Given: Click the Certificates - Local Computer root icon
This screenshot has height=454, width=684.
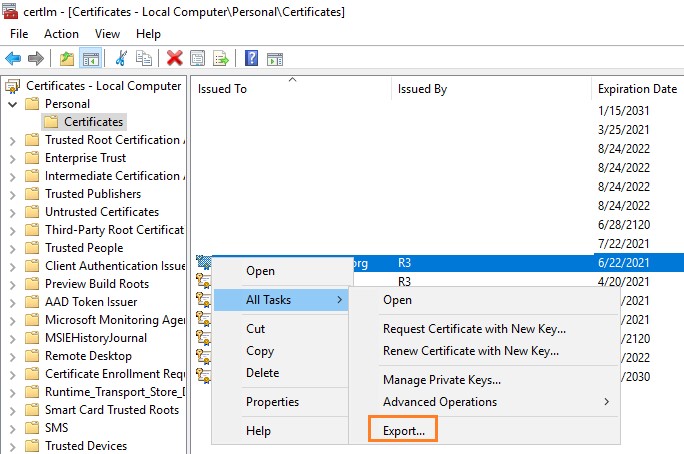Looking at the screenshot, I should tap(13, 86).
